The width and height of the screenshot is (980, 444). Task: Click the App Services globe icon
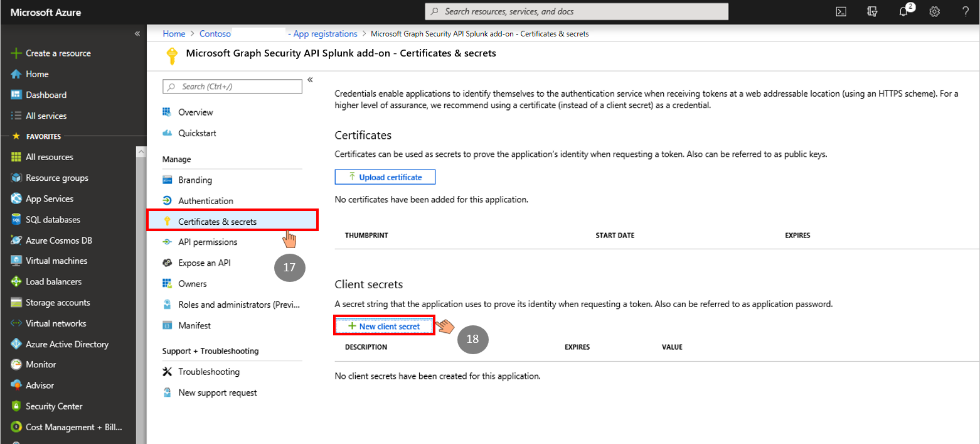pos(16,198)
